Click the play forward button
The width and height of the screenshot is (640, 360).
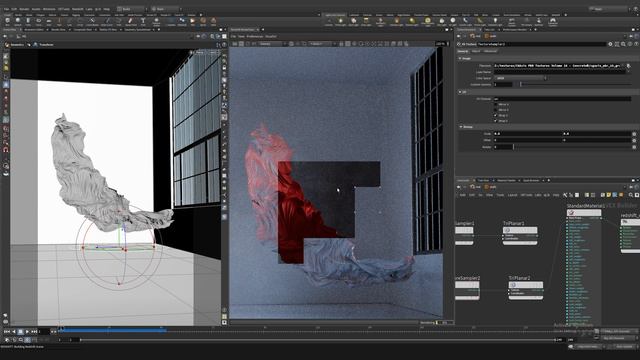point(27,331)
